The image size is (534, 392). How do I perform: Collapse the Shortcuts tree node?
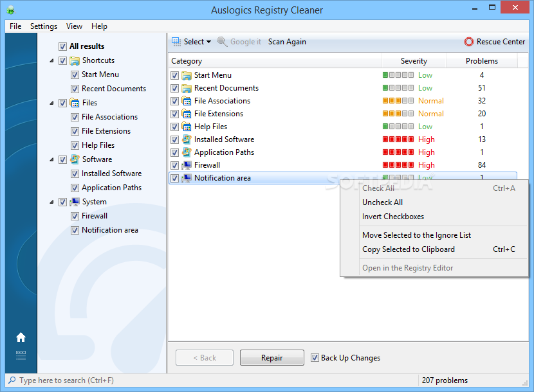coord(51,60)
